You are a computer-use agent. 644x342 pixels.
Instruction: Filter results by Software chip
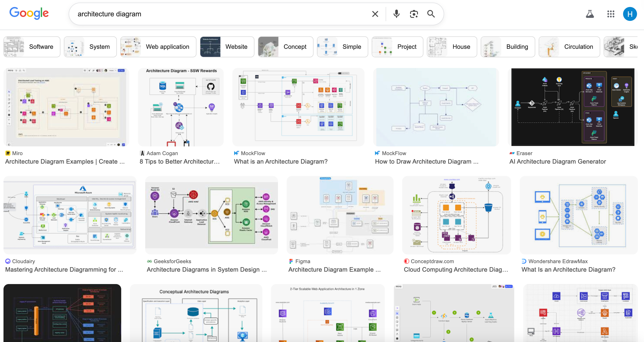[32, 47]
